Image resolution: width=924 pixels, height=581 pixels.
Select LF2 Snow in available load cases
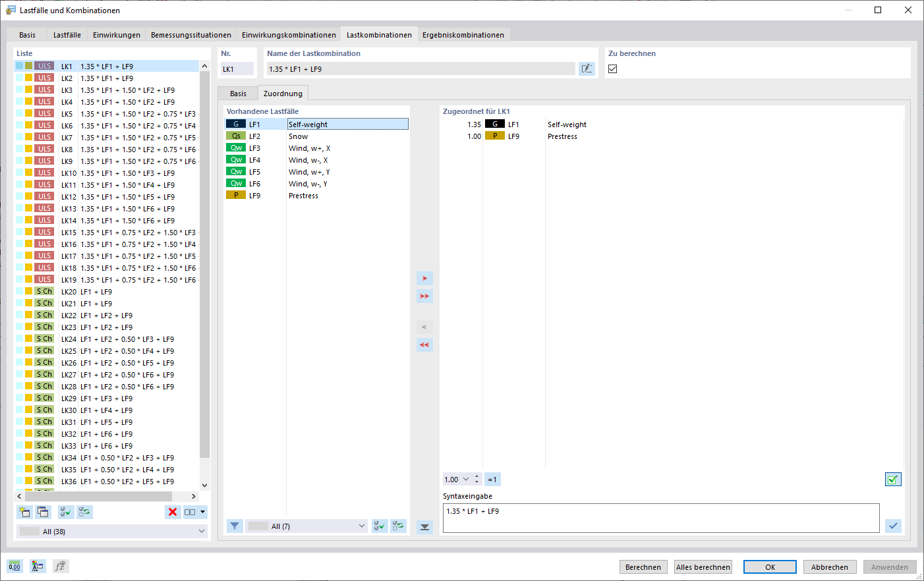(x=316, y=136)
